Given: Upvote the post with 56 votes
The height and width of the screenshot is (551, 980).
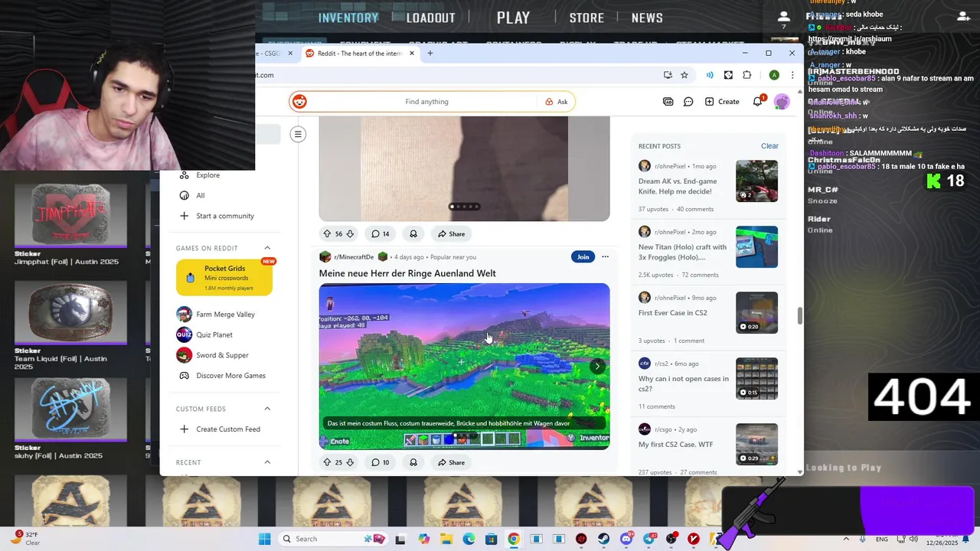Looking at the screenshot, I should click(x=327, y=233).
